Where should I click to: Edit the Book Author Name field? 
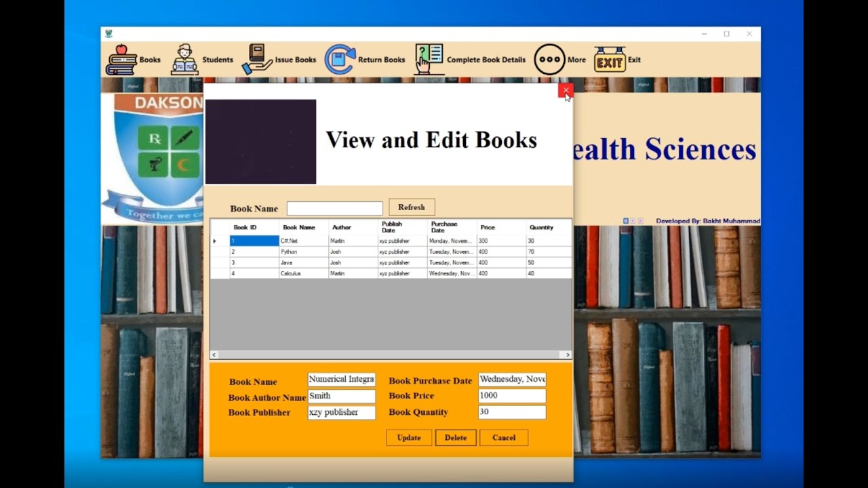(341, 396)
